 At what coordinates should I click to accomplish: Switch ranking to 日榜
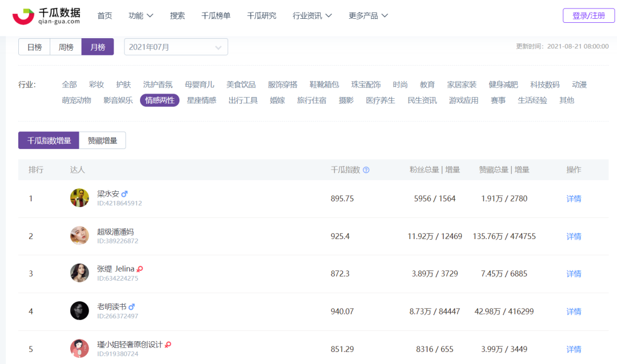pyautogui.click(x=34, y=47)
